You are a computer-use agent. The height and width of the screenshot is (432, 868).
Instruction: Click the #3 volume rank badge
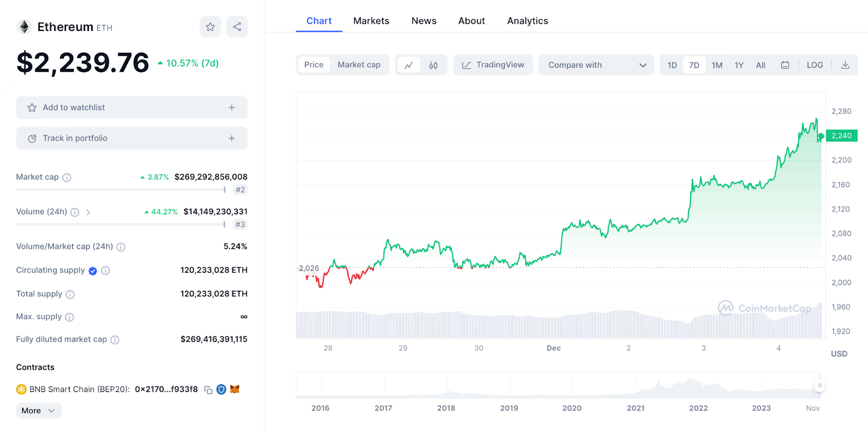[x=240, y=225]
